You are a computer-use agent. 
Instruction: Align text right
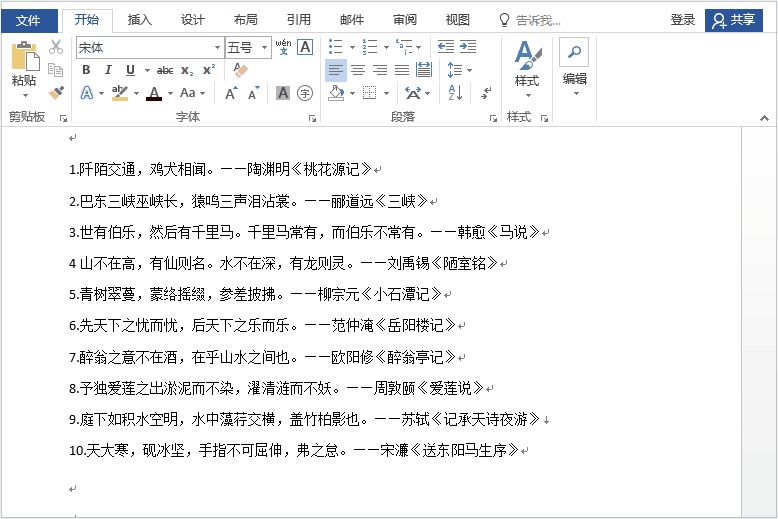(x=380, y=70)
